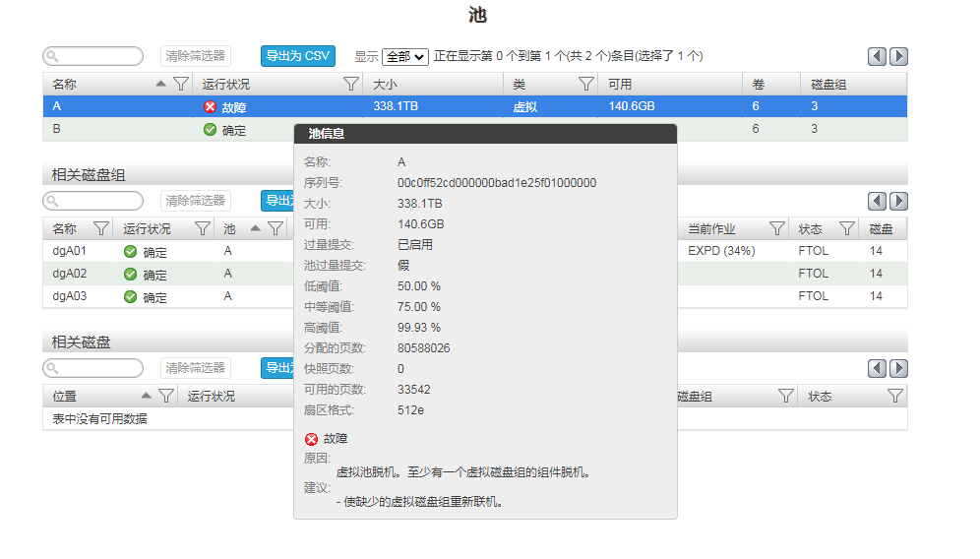Focus the pools search field
The height and width of the screenshot is (559, 980).
pos(92,56)
